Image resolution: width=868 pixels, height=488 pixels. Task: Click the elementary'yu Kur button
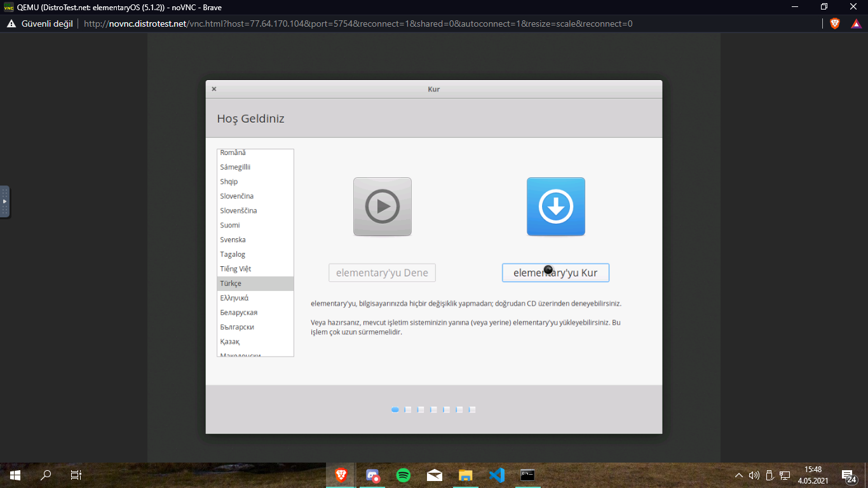(x=555, y=273)
